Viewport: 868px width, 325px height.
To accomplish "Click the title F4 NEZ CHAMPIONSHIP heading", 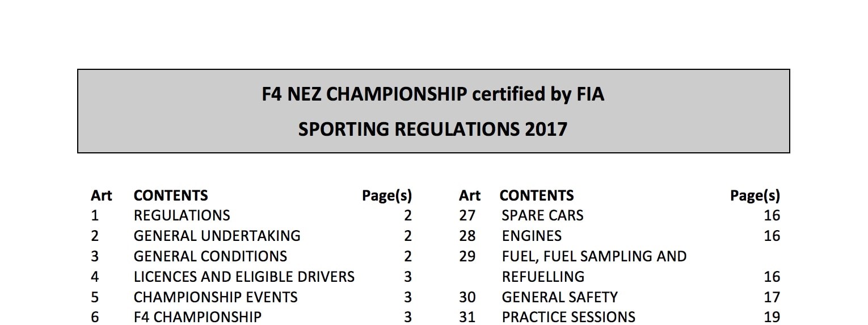I will [433, 94].
